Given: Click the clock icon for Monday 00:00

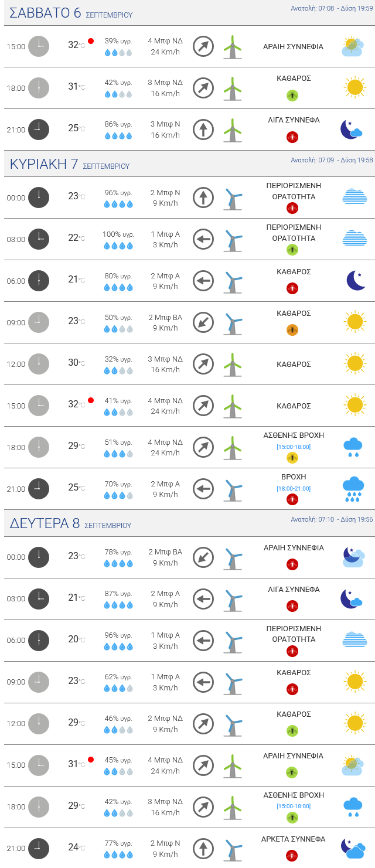Looking at the screenshot, I should [39, 557].
